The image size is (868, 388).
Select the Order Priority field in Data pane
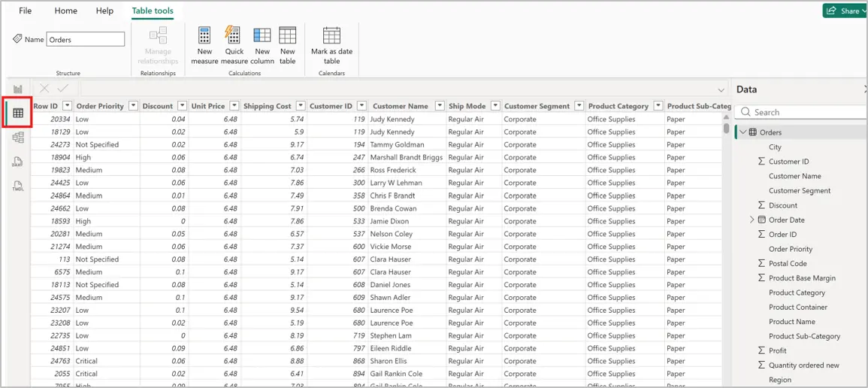(791, 249)
